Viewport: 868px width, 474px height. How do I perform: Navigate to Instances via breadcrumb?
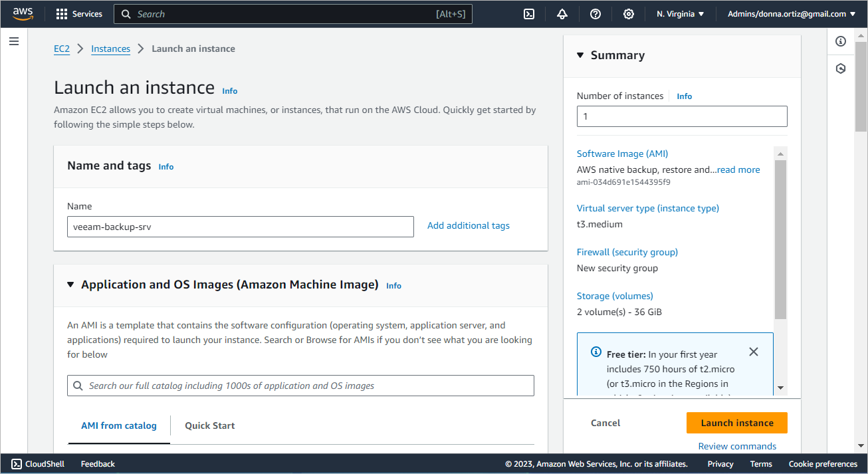click(x=110, y=48)
